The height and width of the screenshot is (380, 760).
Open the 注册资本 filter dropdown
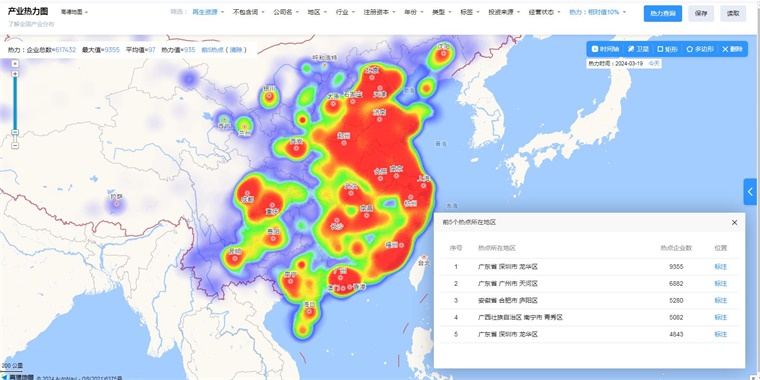click(x=380, y=12)
